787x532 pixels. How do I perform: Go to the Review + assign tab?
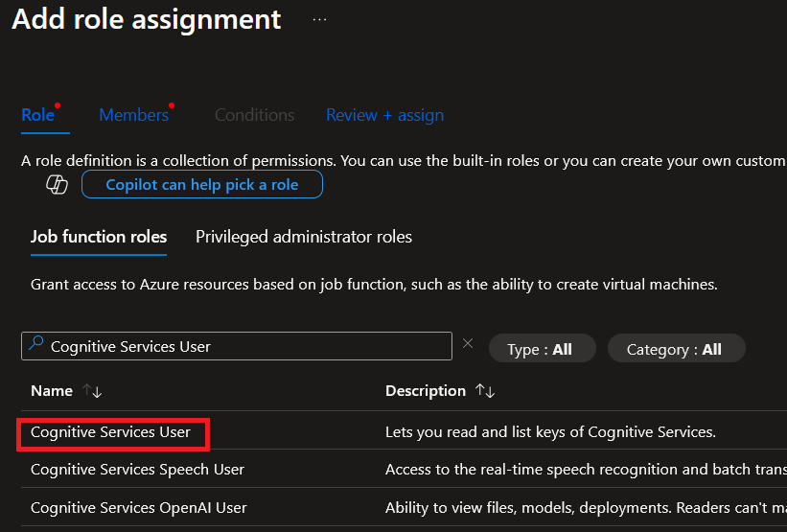pyautogui.click(x=385, y=115)
